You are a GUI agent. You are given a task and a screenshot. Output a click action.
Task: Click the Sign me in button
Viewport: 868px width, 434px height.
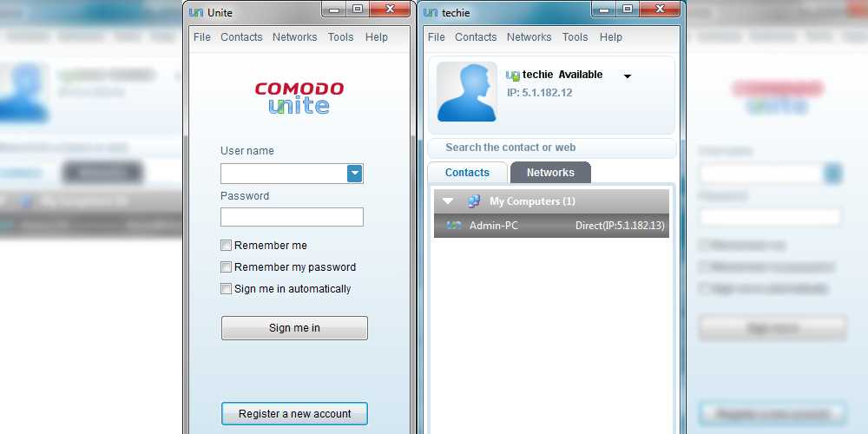pyautogui.click(x=294, y=328)
